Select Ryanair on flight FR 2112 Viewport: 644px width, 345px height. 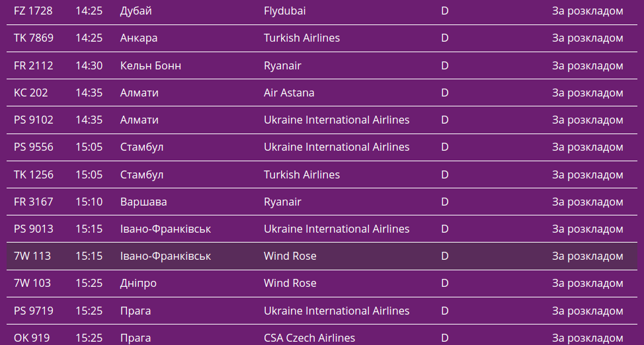pos(282,65)
